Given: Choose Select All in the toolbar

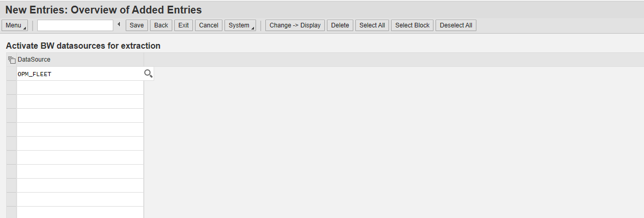Looking at the screenshot, I should (x=372, y=25).
